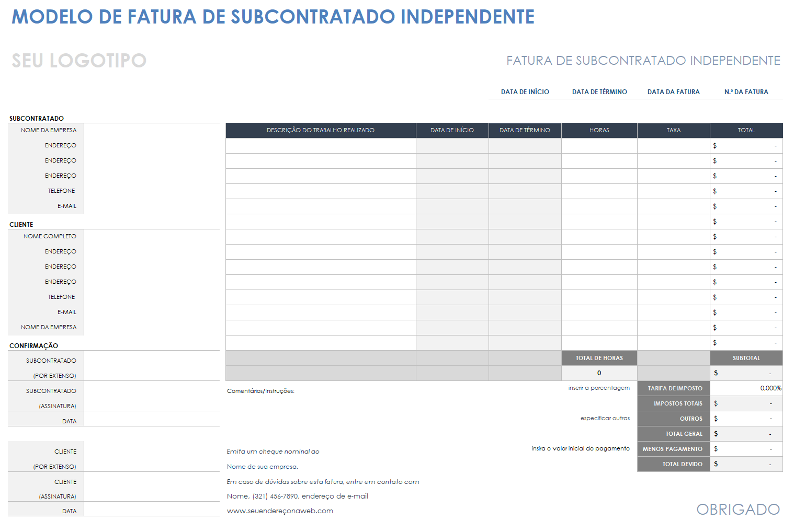Click the OBRIGADO text
This screenshot has width=794, height=532.
738,510
